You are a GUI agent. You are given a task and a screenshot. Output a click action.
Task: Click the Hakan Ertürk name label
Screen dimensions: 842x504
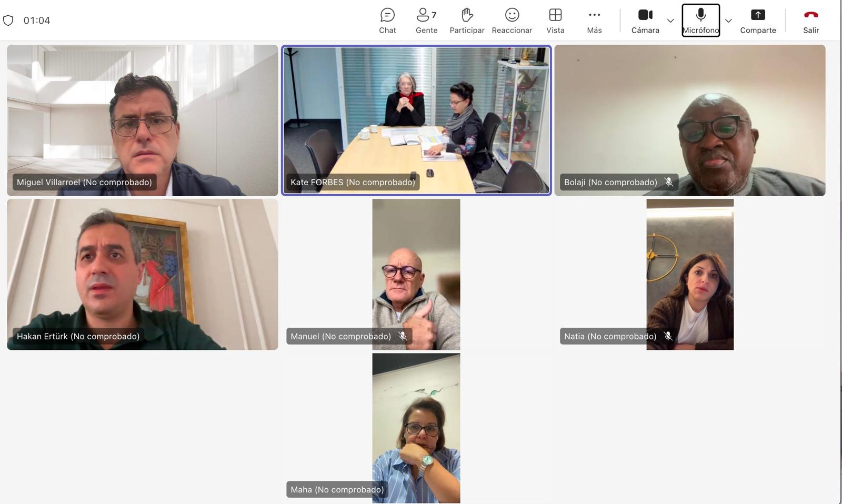pyautogui.click(x=78, y=336)
